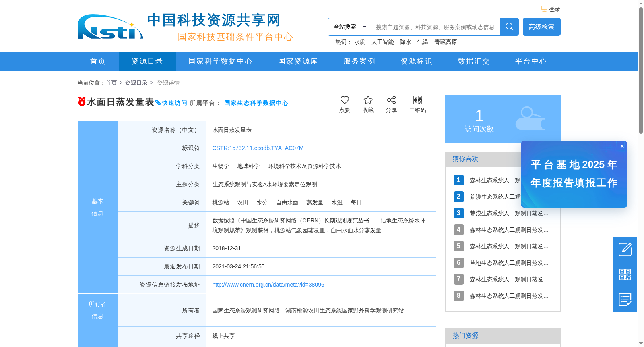Open platform link 国家生态科学数据中心
The image size is (644, 347).
(256, 103)
